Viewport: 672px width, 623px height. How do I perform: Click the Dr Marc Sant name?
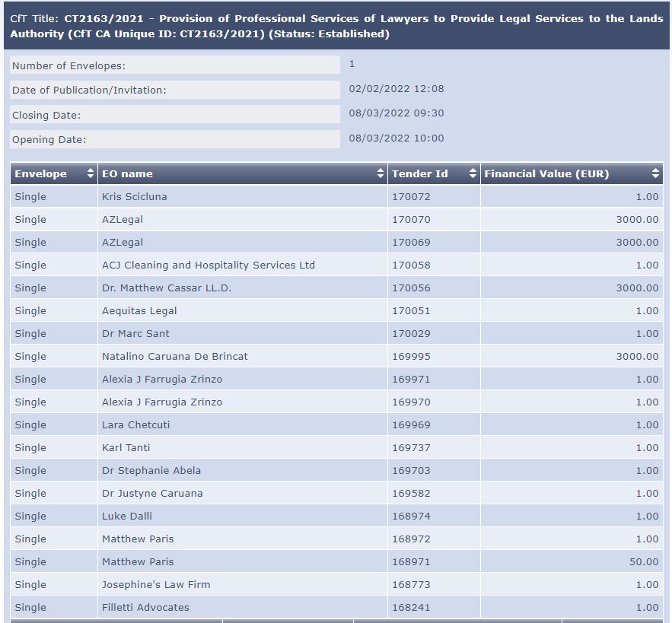[135, 333]
